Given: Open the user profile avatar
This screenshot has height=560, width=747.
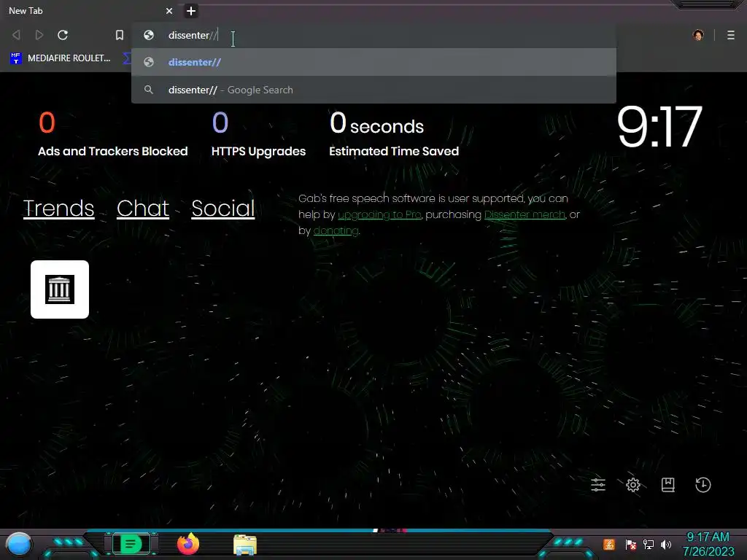Looking at the screenshot, I should [698, 35].
